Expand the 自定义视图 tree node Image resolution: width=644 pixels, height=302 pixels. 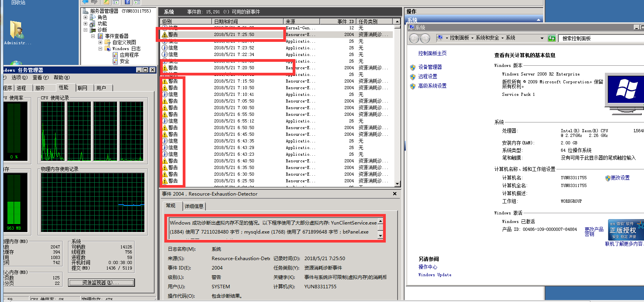(x=100, y=42)
